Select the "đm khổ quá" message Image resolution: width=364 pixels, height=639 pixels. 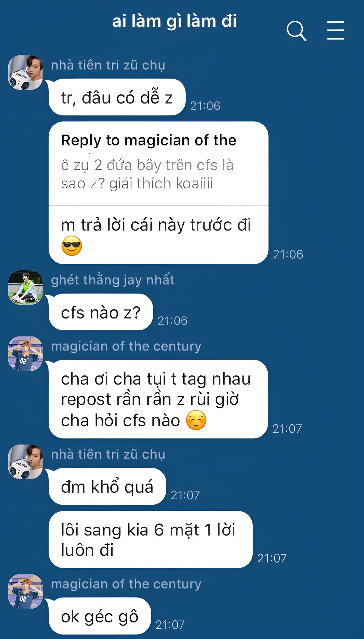click(107, 486)
